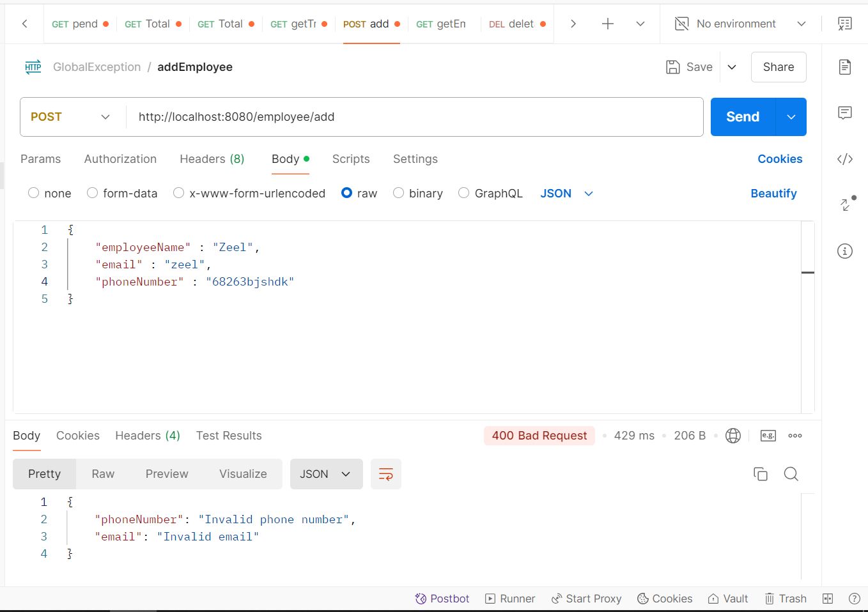Switch to the DEL delet request tab
Viewport: 868px width, 612px height.
[x=517, y=24]
